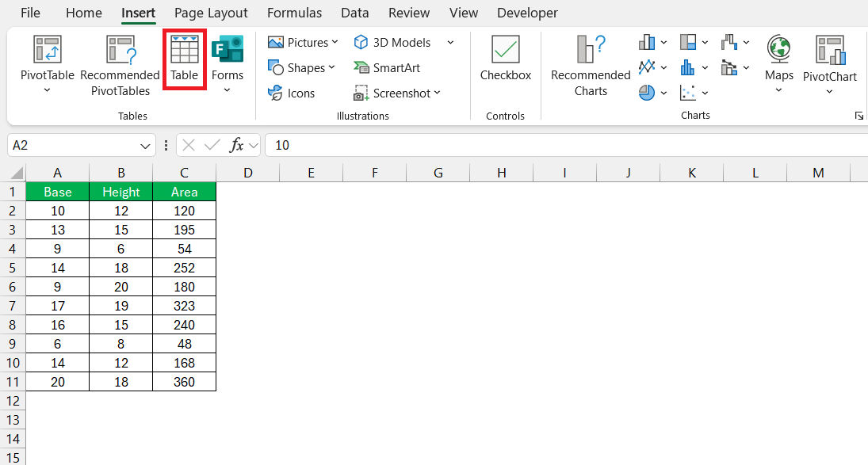Select the Base value 16
This screenshot has height=465, width=868.
coord(58,325)
